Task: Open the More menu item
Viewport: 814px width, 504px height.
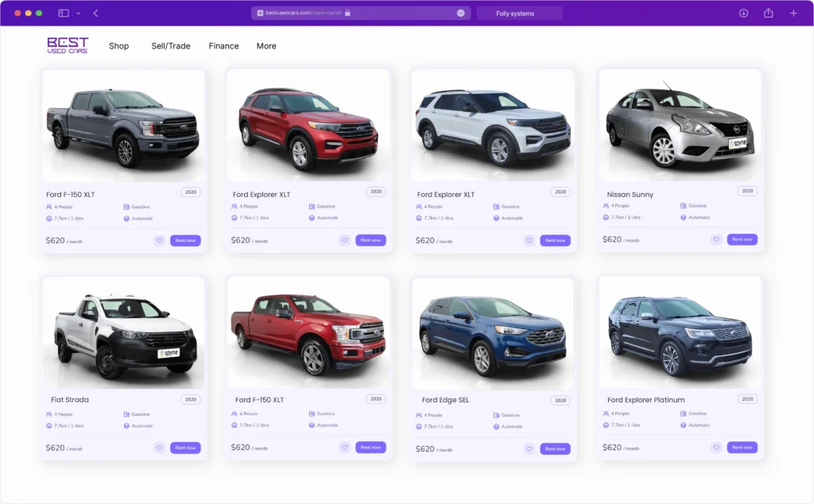Action: 266,45
